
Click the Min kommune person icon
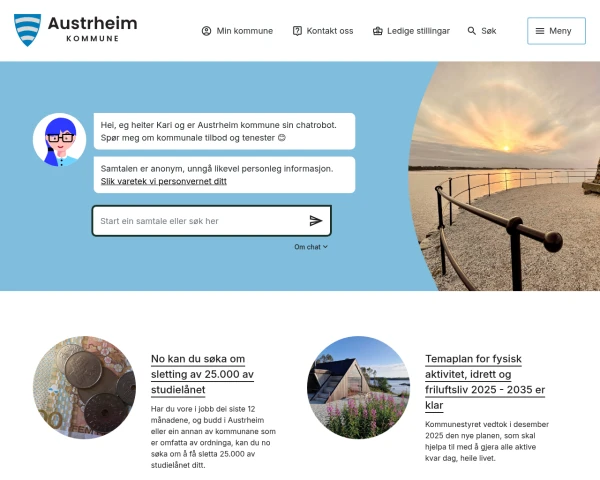pyautogui.click(x=206, y=31)
